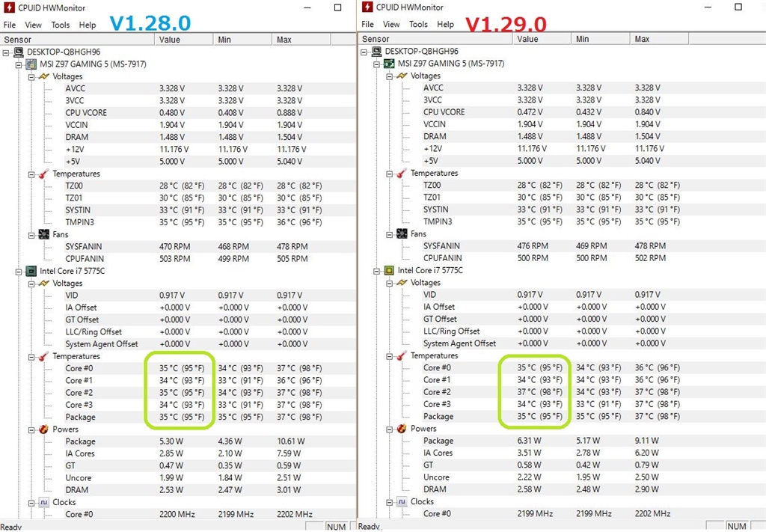
Task: Collapse MSI Z97 GAMING 5 node in left window
Action: coord(19,64)
